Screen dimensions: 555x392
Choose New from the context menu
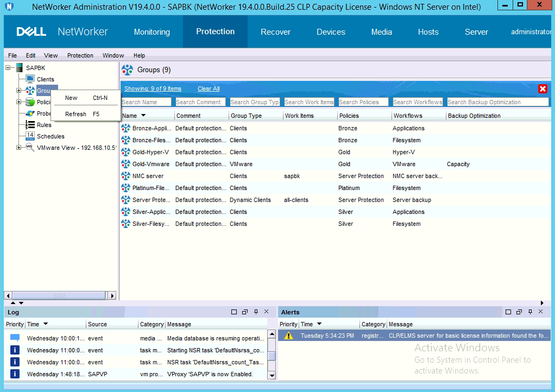tap(71, 98)
